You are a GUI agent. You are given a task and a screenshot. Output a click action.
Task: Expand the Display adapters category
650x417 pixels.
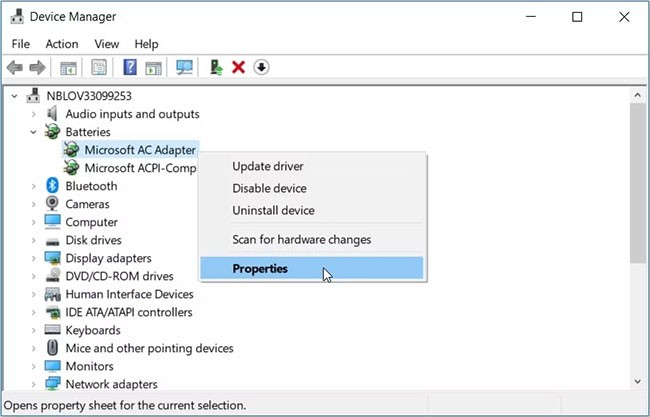click(x=33, y=258)
